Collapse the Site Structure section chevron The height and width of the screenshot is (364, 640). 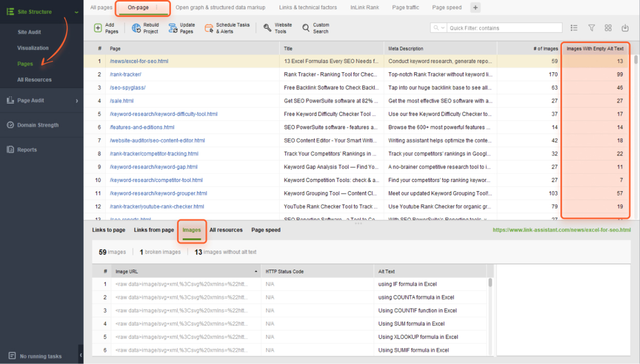(76, 11)
